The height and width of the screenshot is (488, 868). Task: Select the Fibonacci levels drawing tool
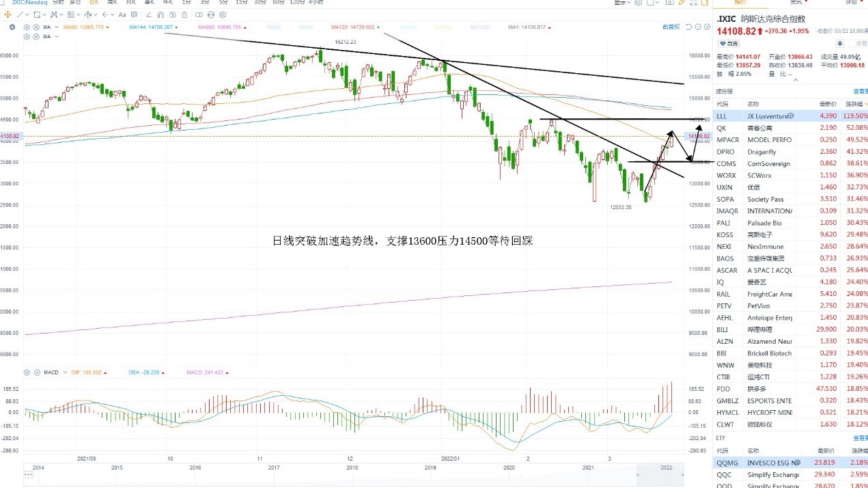[71, 14]
